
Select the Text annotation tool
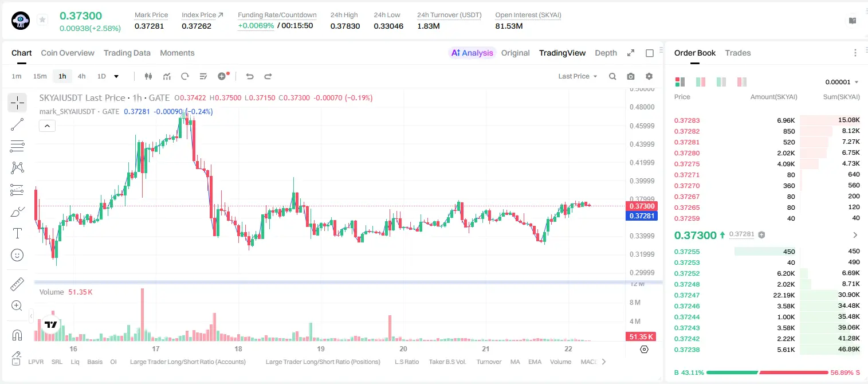coord(17,233)
